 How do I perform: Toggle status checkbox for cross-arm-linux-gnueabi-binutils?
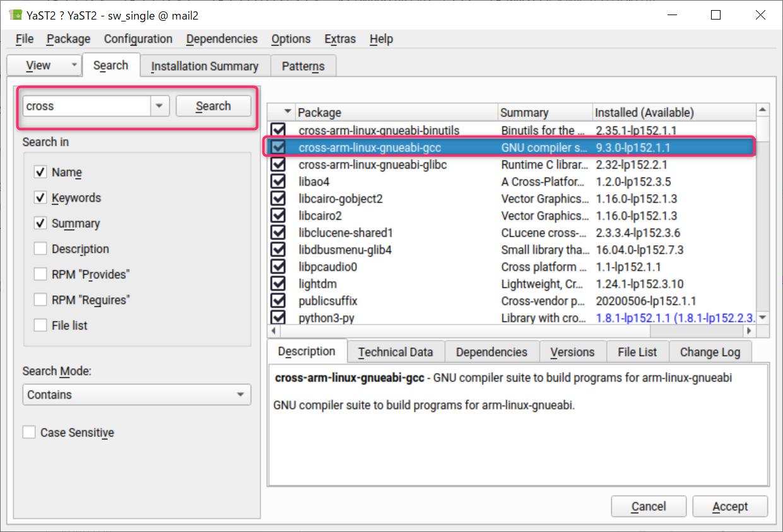[278, 130]
